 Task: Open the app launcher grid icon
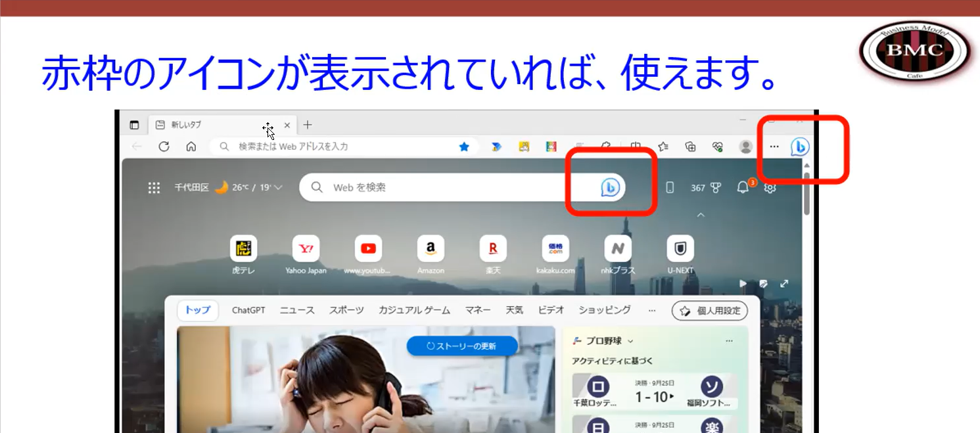coord(154,188)
